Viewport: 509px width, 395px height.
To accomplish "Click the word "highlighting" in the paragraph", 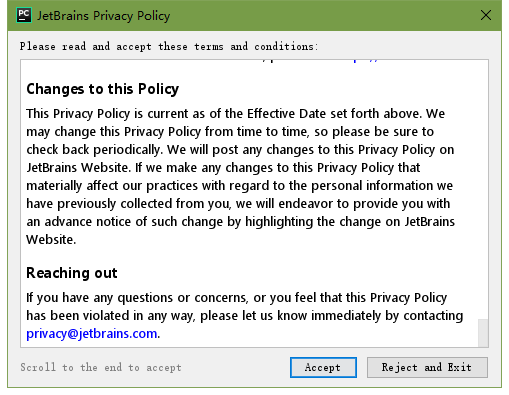I will click(x=279, y=222).
